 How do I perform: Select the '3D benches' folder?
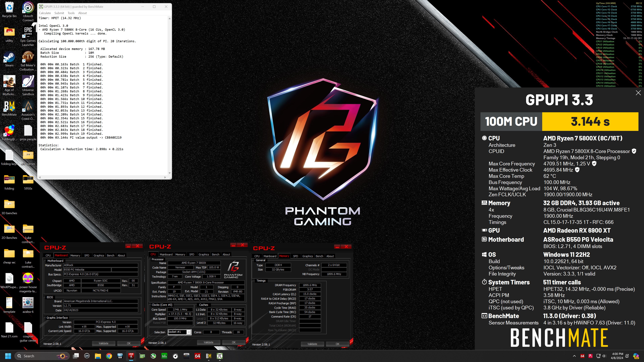coord(9,207)
